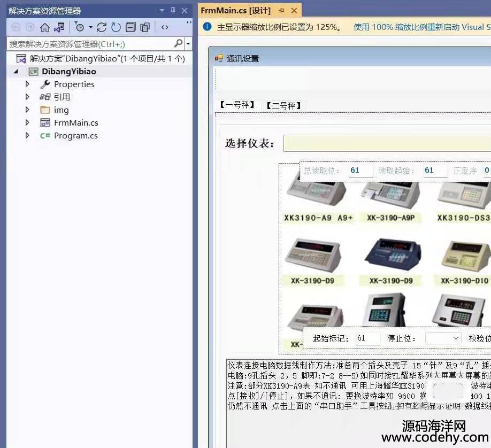Viewport: 491px width, 448px height.
Task: Select the 【二号秤】 tab
Action: (x=283, y=105)
